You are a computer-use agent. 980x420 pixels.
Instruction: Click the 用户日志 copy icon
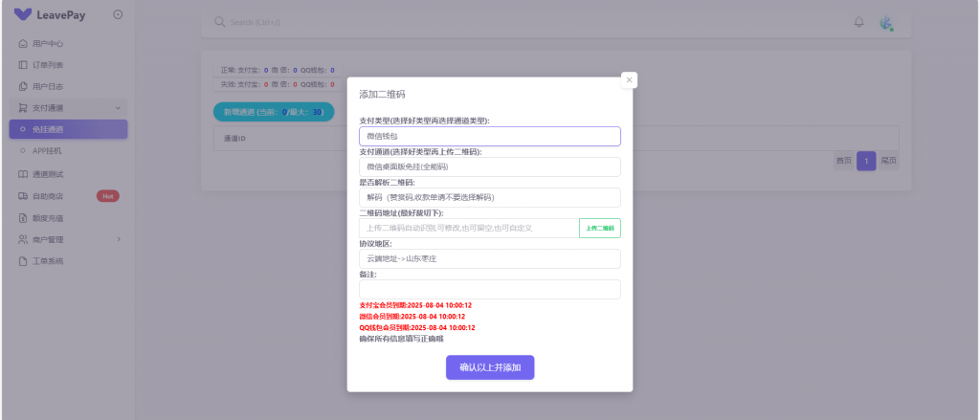(23, 86)
